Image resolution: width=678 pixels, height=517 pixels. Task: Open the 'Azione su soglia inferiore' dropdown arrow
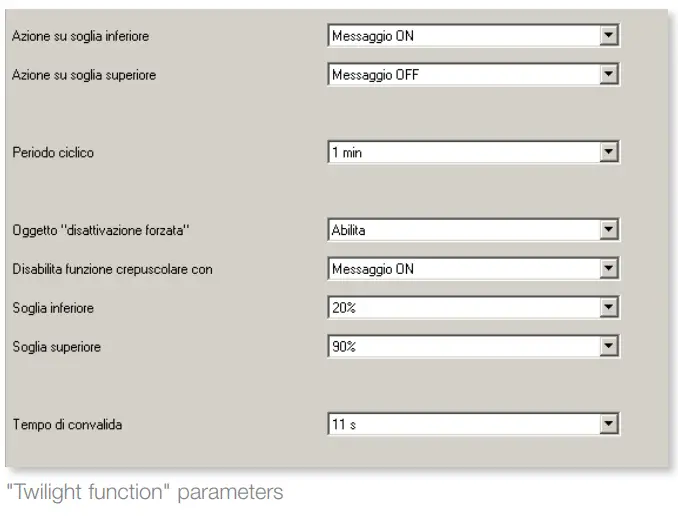click(x=608, y=36)
